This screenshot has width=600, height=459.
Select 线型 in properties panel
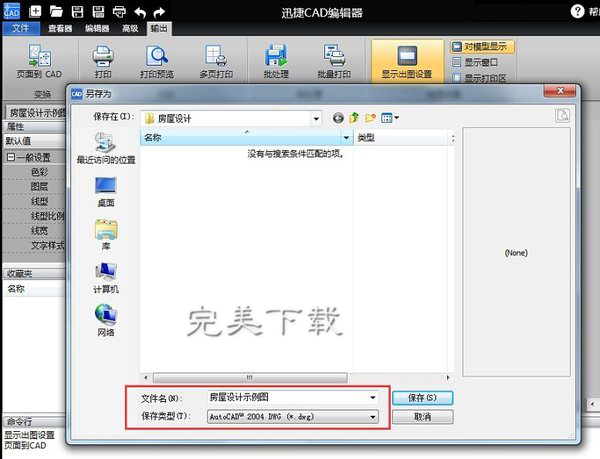click(39, 202)
